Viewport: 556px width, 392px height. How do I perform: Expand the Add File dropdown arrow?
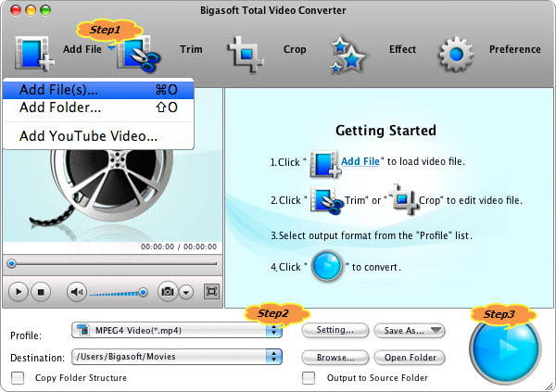point(112,48)
